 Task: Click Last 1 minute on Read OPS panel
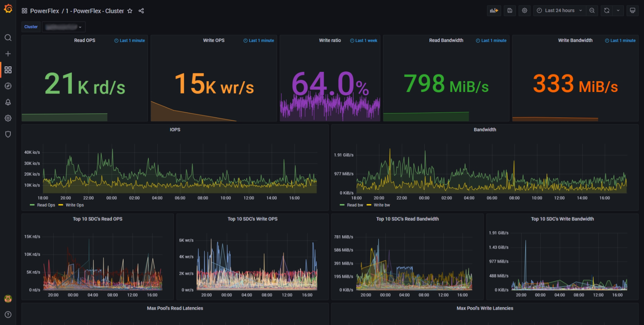pos(130,41)
